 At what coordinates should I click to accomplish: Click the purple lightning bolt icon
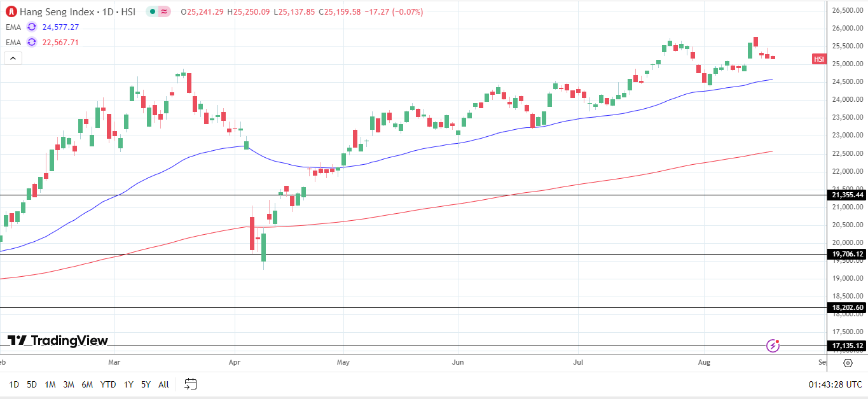pyautogui.click(x=773, y=346)
